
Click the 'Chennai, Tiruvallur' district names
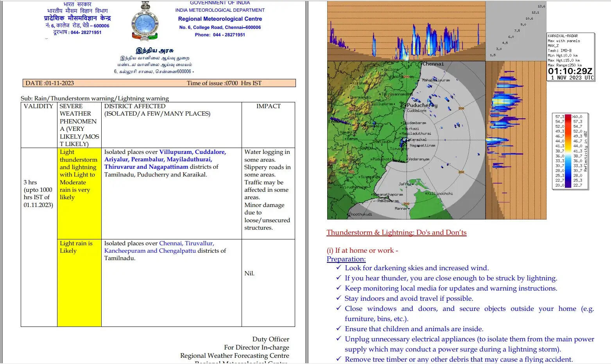tap(186, 243)
